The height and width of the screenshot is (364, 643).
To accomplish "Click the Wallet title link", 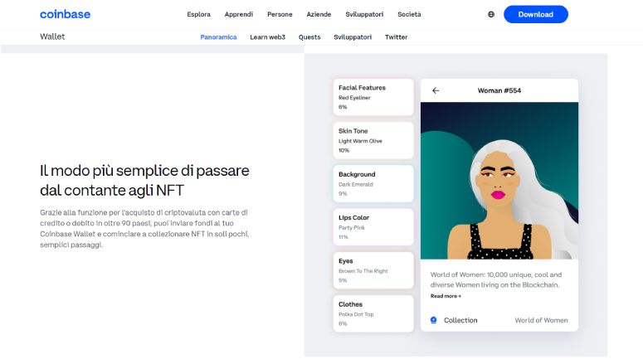I will 52,36.
